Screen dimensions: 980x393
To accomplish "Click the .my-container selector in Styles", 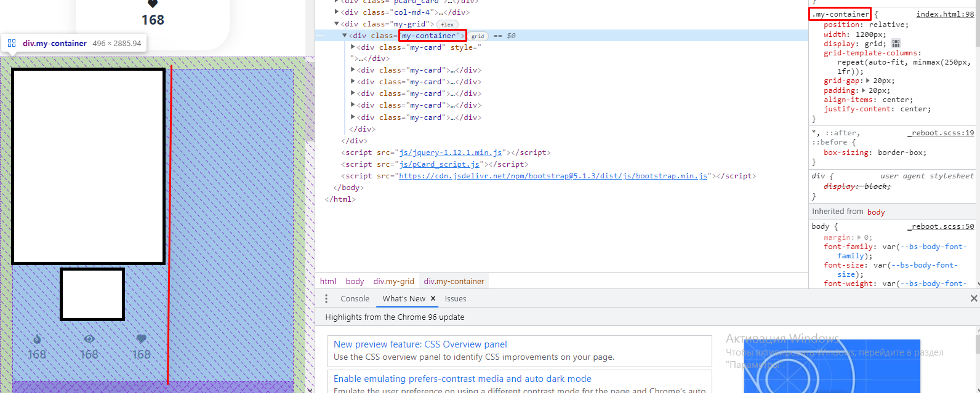I will click(840, 14).
